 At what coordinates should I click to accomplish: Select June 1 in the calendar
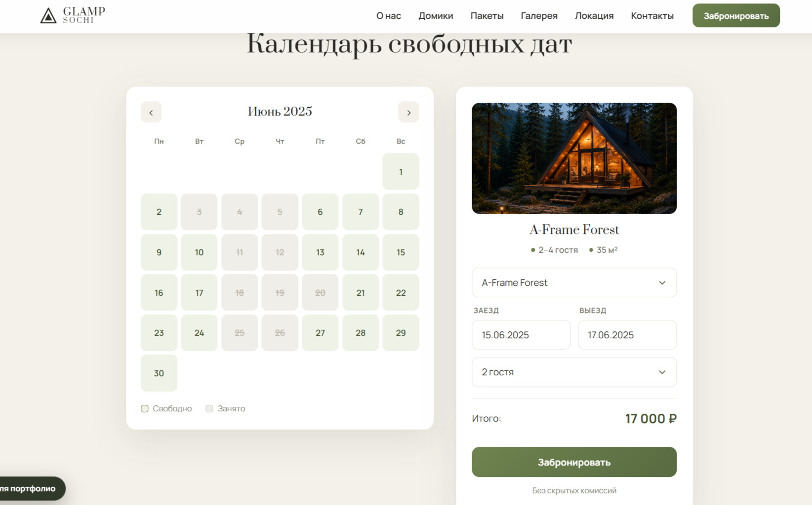coord(401,172)
